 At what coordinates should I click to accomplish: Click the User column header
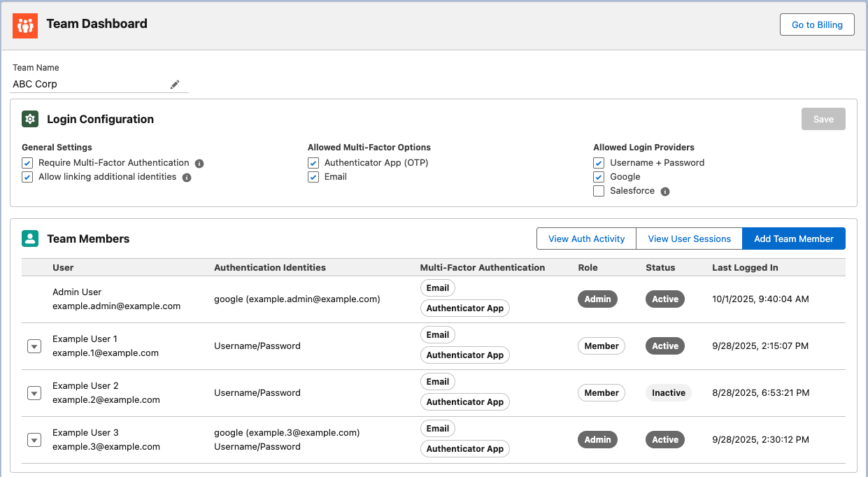63,267
